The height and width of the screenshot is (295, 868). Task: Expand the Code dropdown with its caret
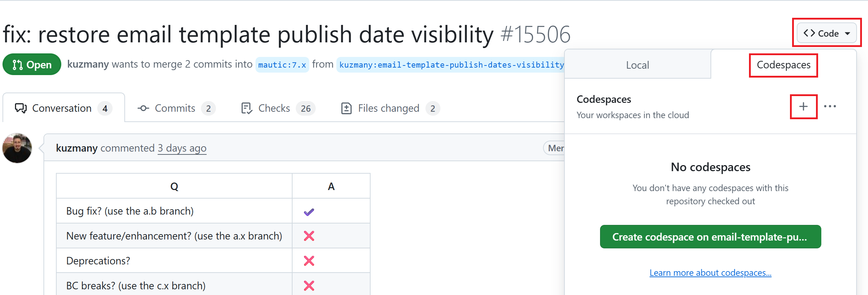click(x=848, y=33)
